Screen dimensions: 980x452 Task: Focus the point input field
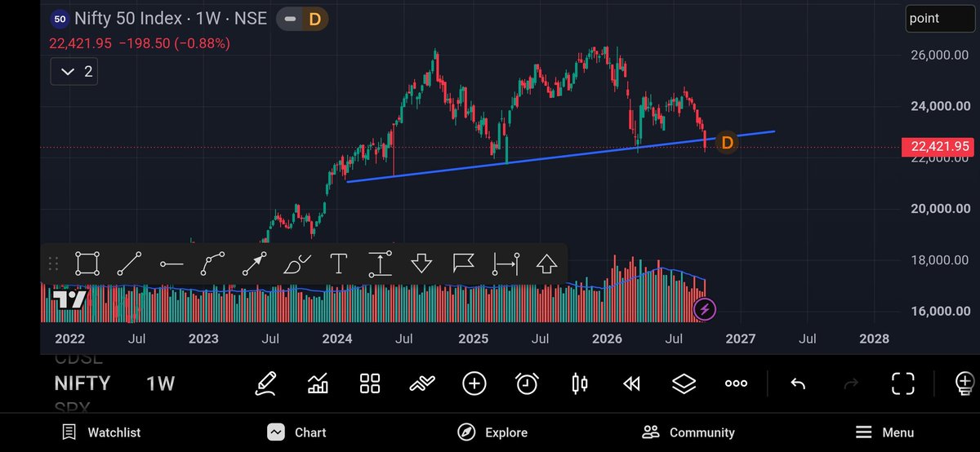point(941,18)
